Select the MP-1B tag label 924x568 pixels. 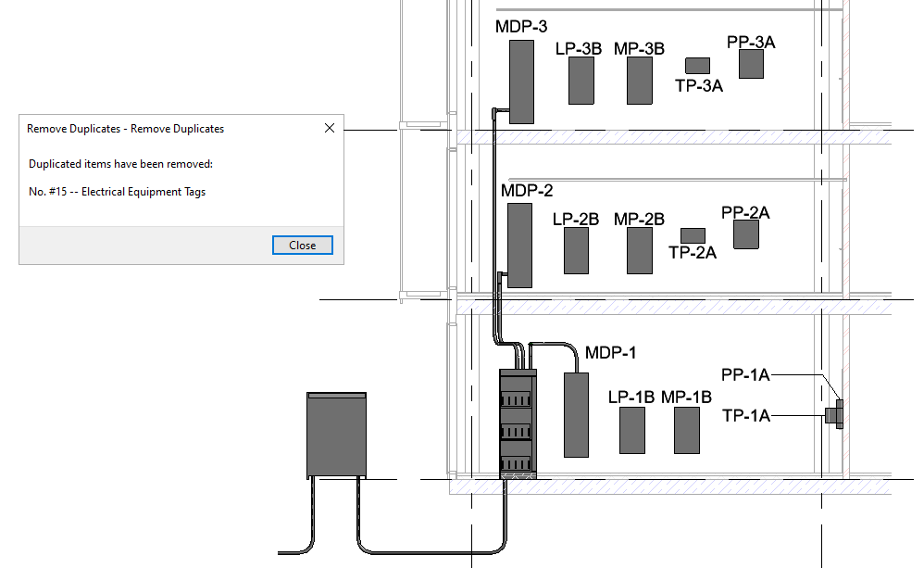point(686,398)
